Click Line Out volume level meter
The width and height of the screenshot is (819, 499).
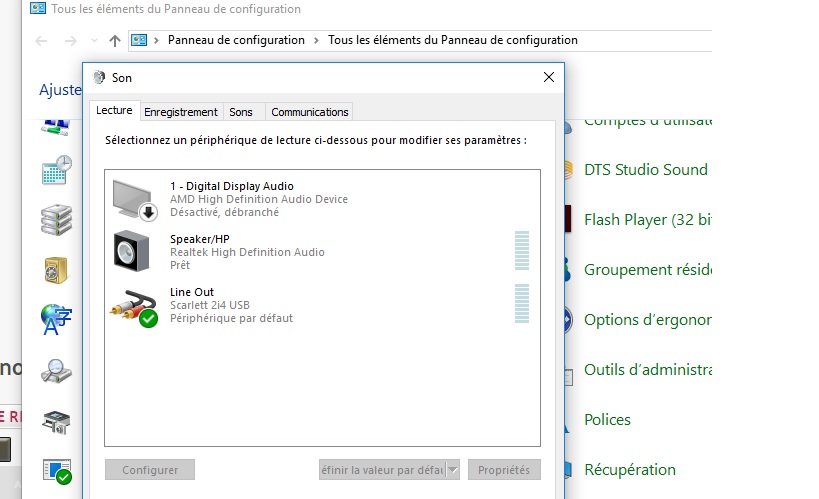522,304
